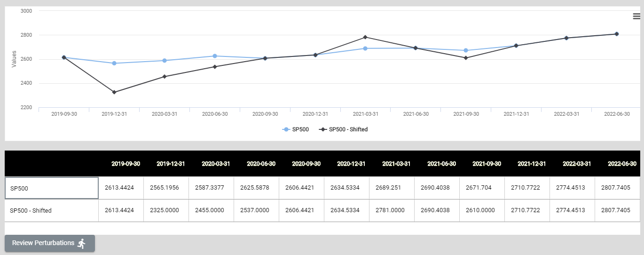Select shifted value cell 2537.0000
Viewport: 644px width, 255px height.
pyautogui.click(x=257, y=210)
